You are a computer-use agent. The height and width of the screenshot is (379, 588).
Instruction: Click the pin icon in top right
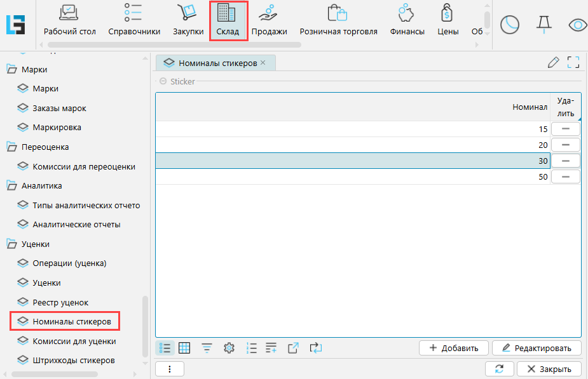point(544,24)
